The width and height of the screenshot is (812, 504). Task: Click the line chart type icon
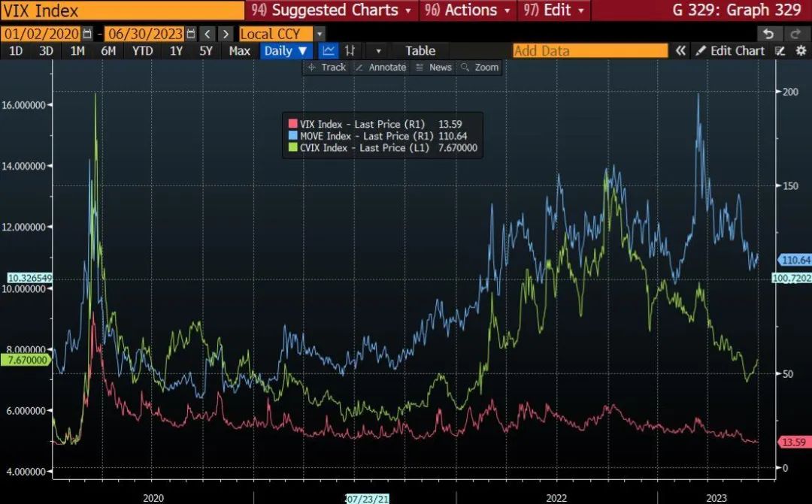pos(328,51)
